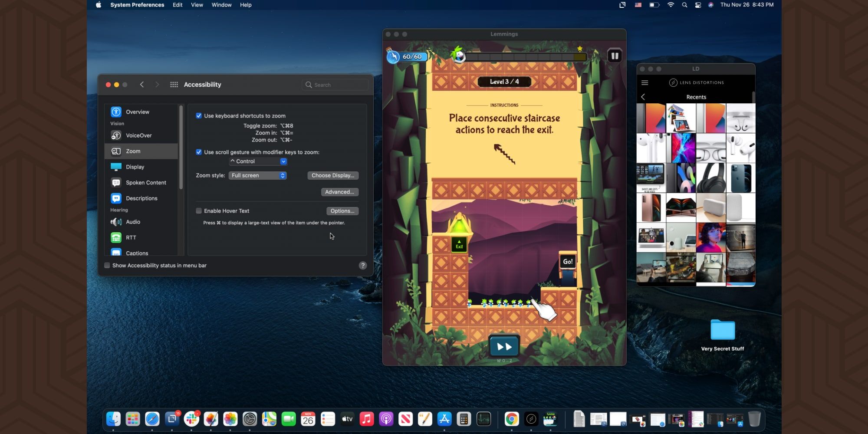Screen dimensions: 868x434
Task: Click the Siri icon in menu bar
Action: pyautogui.click(x=711, y=5)
